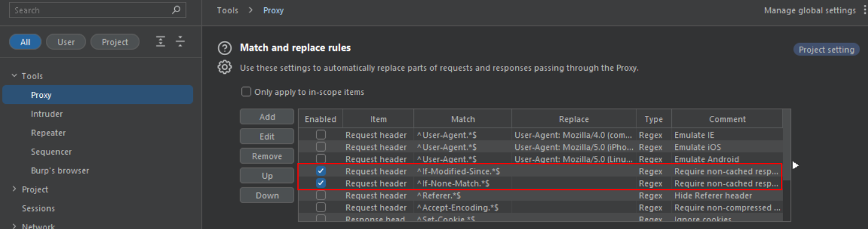This screenshot has width=868, height=229.
Task: Tick the Hide Referer header rule checkbox
Action: click(321, 195)
